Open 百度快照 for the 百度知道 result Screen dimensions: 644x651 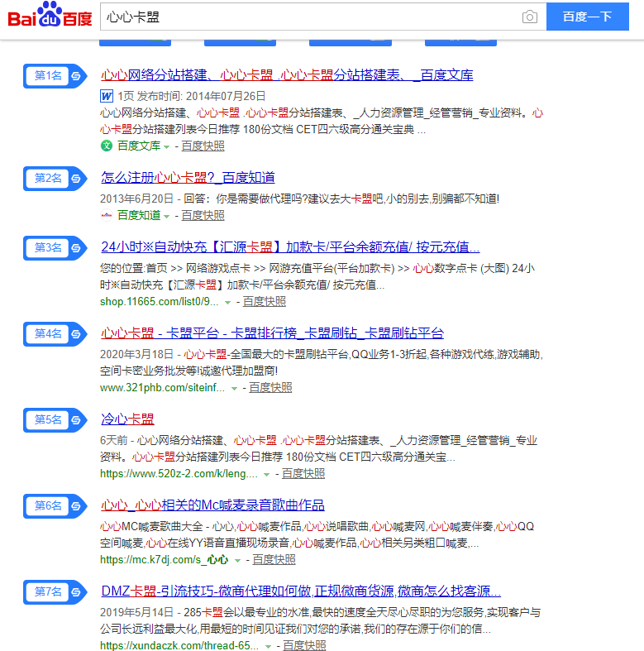coord(203,215)
